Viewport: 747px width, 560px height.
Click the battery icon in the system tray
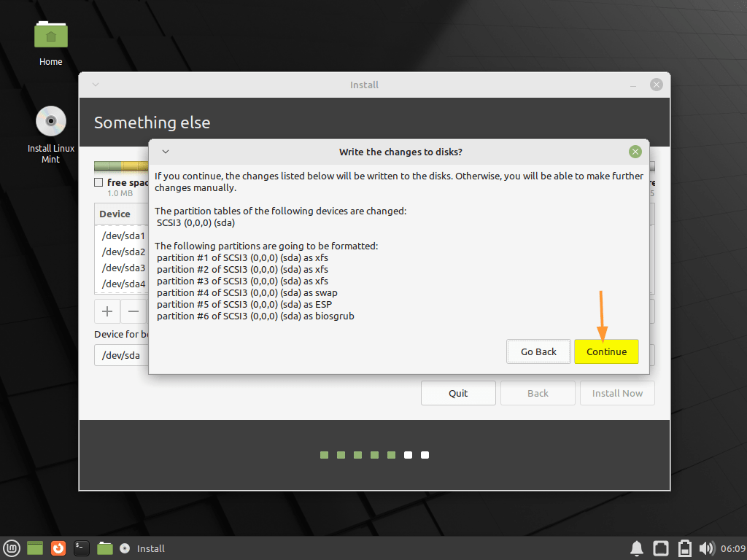[684, 548]
